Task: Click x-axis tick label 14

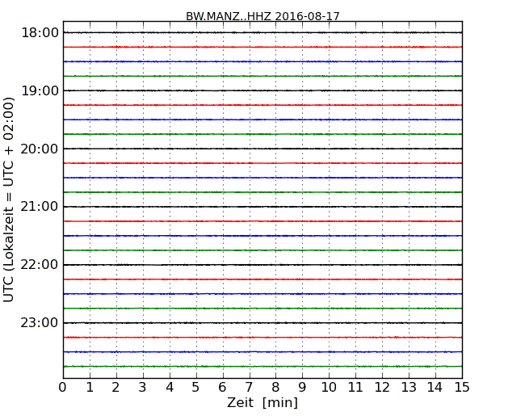Action: point(435,388)
